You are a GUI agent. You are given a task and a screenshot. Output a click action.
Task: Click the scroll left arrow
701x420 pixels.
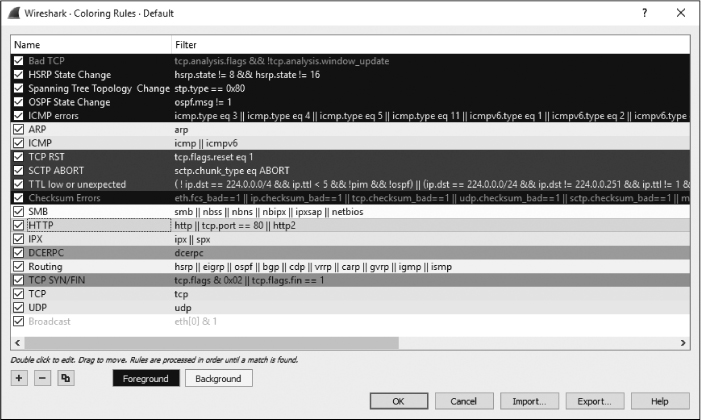(17, 343)
